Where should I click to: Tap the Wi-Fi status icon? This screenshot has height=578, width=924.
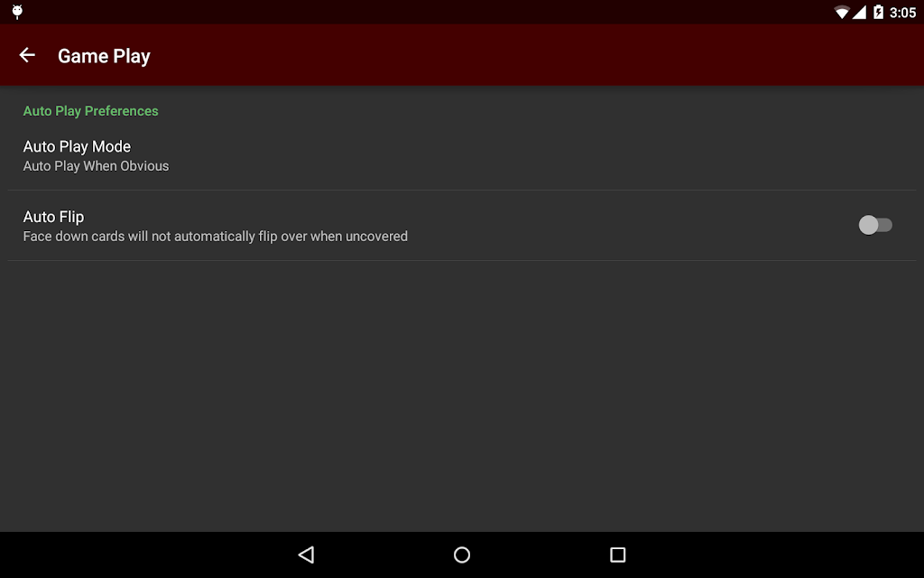point(842,12)
